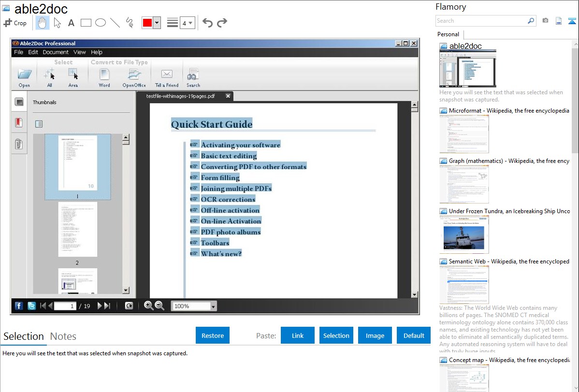This screenshot has width=579, height=392.
Task: Click the Open folder icon
Action: point(24,78)
